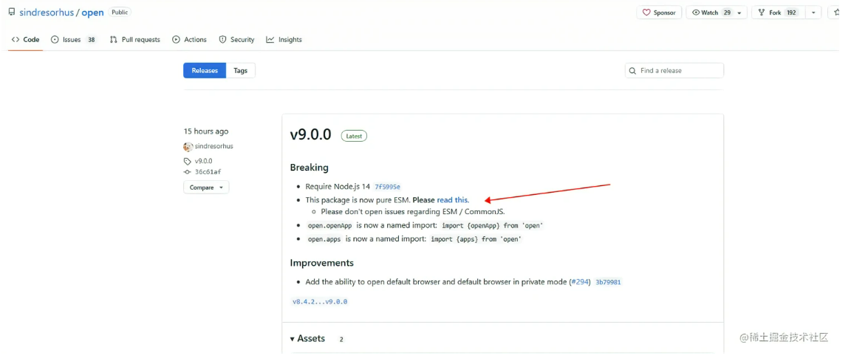The image size is (868, 364).
Task: Expand the Compare dropdown
Action: (x=206, y=188)
